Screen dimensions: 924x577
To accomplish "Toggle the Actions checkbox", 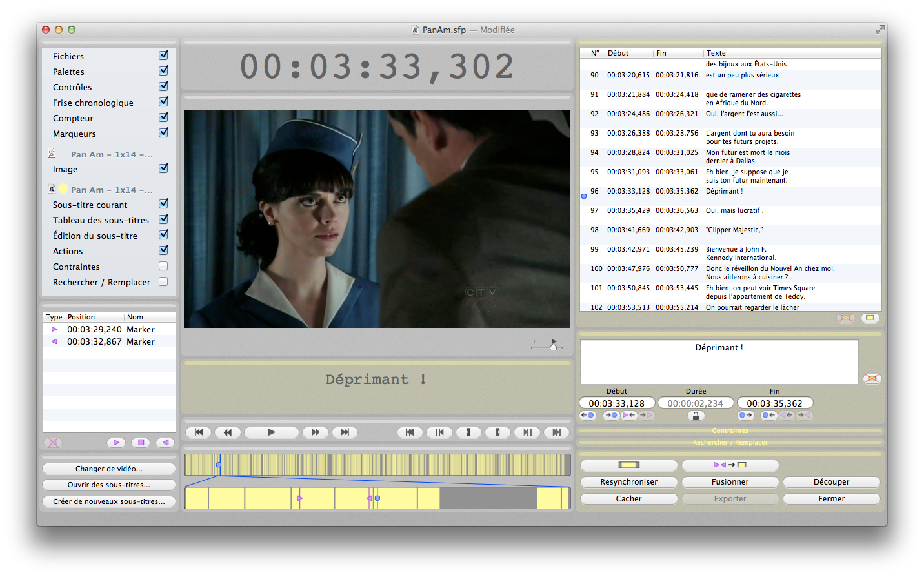I will 164,250.
